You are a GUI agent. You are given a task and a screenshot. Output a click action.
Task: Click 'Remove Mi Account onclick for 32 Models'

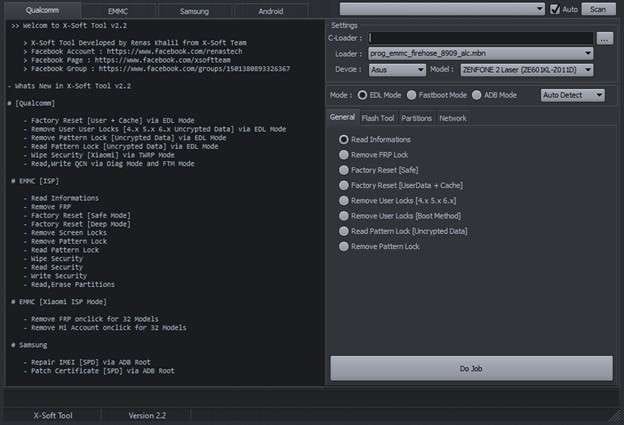[x=105, y=328]
